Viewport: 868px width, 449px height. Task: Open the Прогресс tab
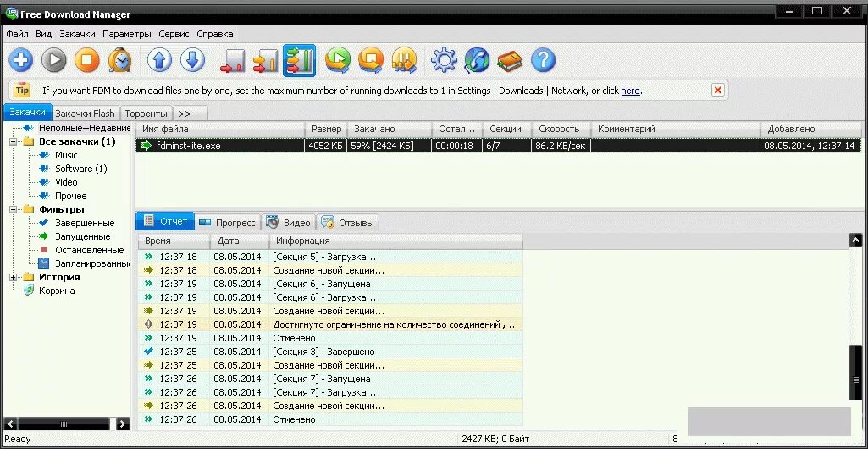point(228,223)
